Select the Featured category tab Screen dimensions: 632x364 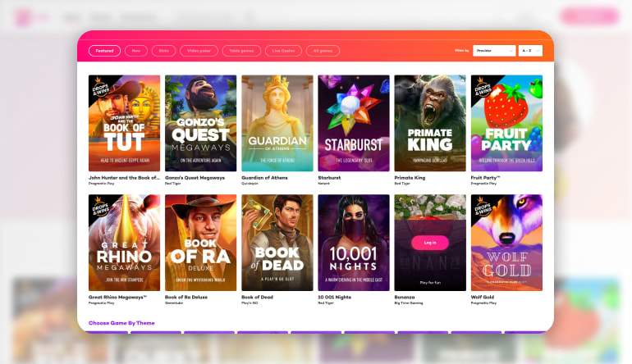coord(104,51)
